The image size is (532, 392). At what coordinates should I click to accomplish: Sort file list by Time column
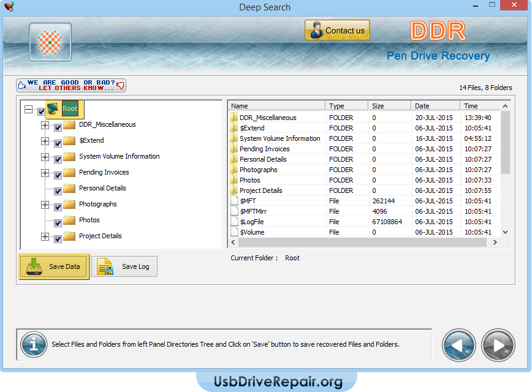[x=480, y=106]
